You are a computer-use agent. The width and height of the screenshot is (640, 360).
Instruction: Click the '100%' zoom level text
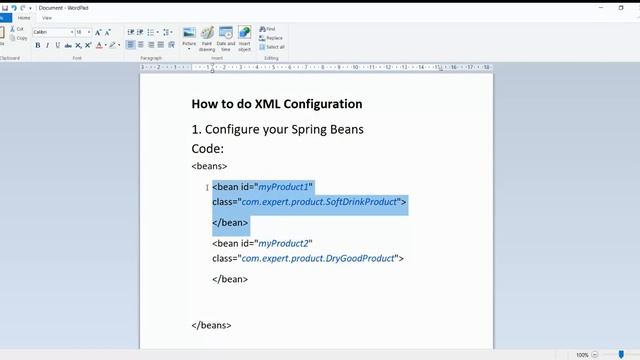point(582,355)
